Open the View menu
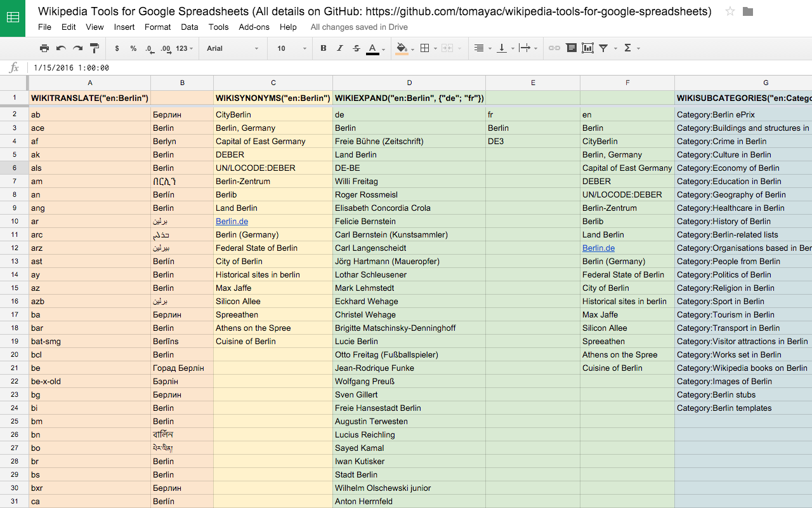 95,27
